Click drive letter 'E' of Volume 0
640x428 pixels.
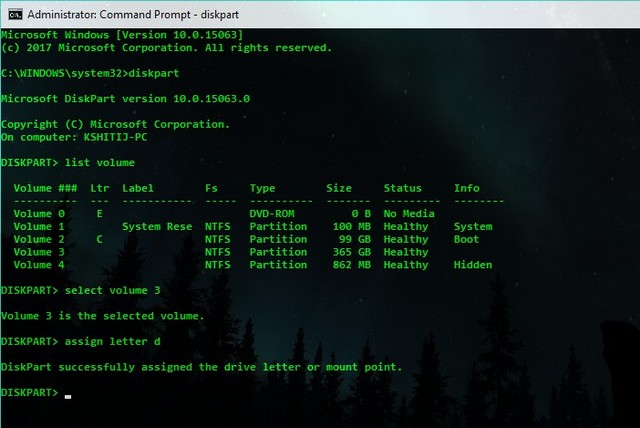point(100,214)
